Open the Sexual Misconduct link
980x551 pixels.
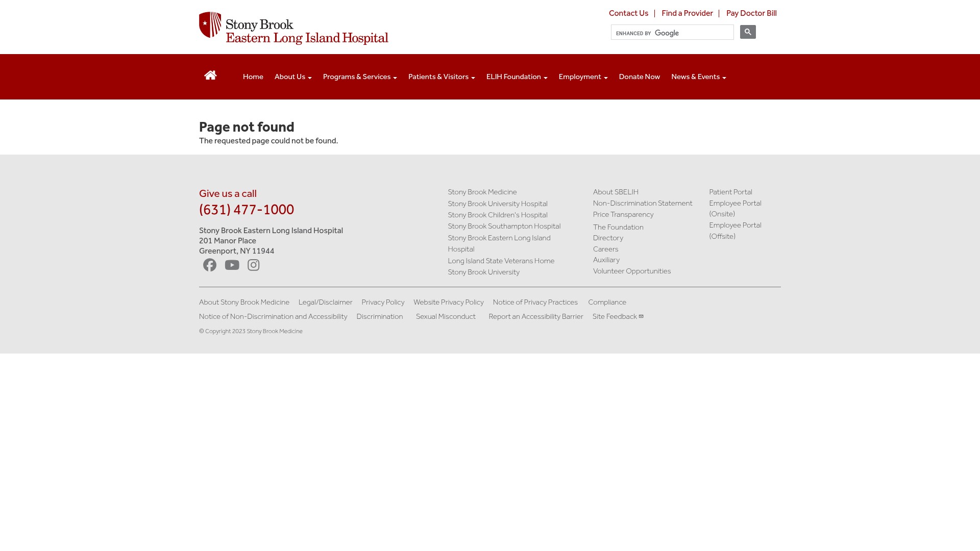point(446,316)
